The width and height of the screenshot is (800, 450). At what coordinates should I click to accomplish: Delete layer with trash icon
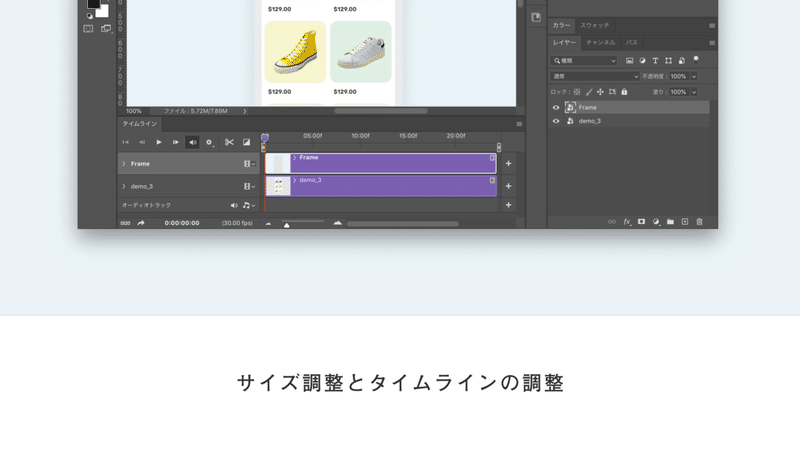(x=699, y=222)
